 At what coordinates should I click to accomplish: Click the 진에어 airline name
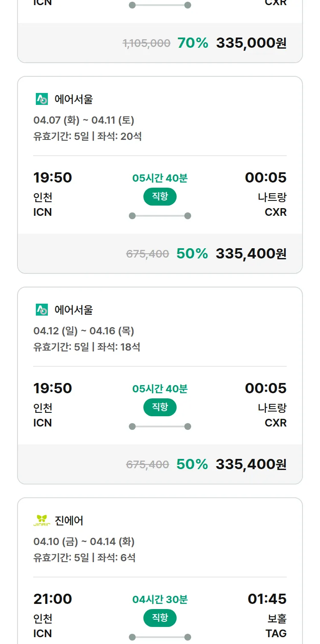pyautogui.click(x=69, y=521)
